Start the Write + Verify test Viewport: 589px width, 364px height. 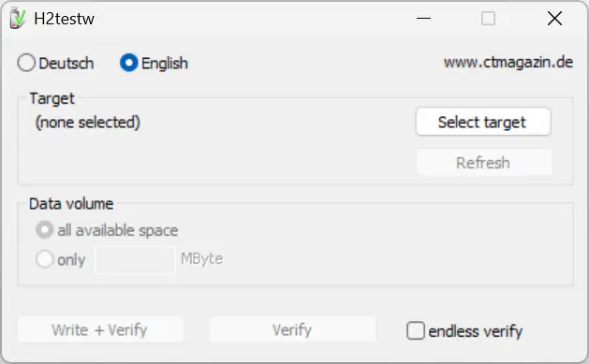(x=100, y=329)
